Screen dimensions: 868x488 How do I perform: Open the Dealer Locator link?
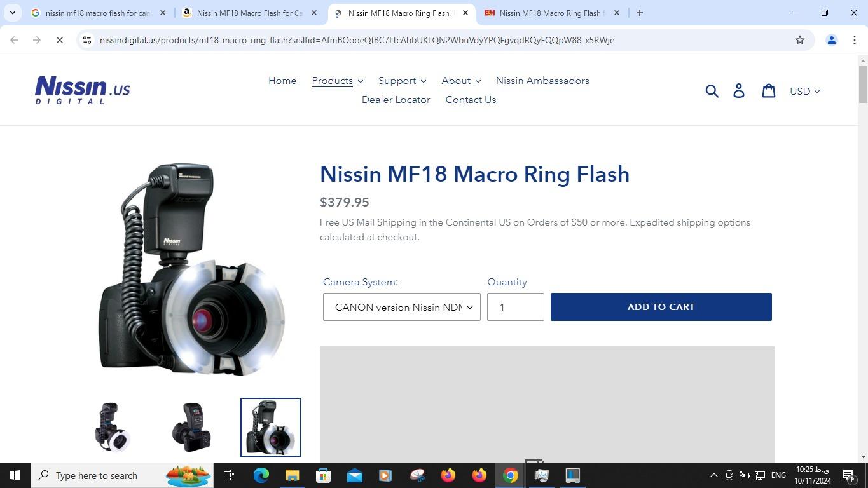click(396, 100)
